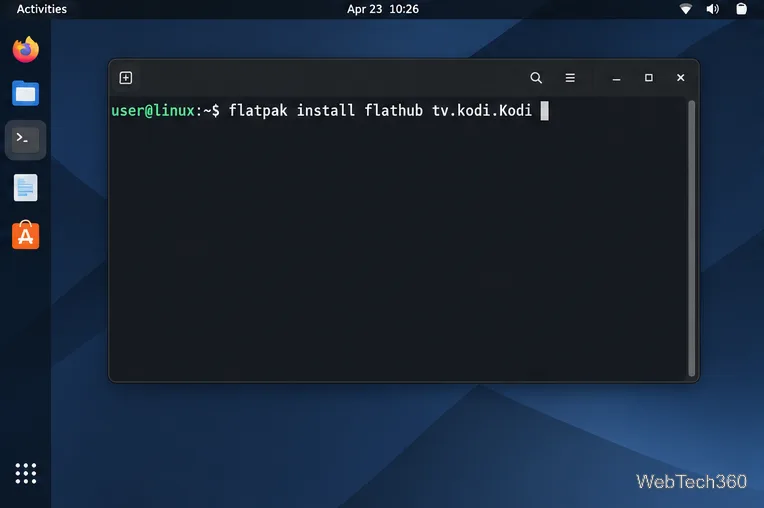
Task: Minimize the terminal window
Action: (616, 78)
